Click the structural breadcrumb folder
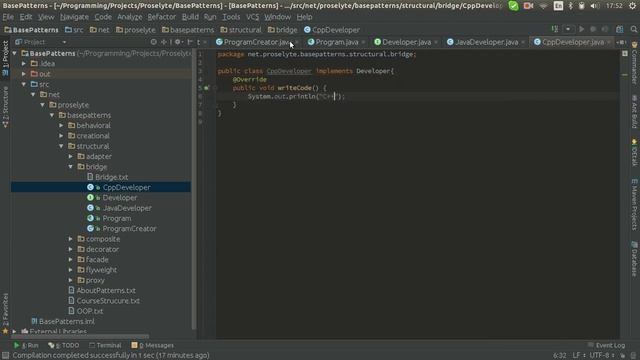The height and width of the screenshot is (360, 640). point(241,30)
